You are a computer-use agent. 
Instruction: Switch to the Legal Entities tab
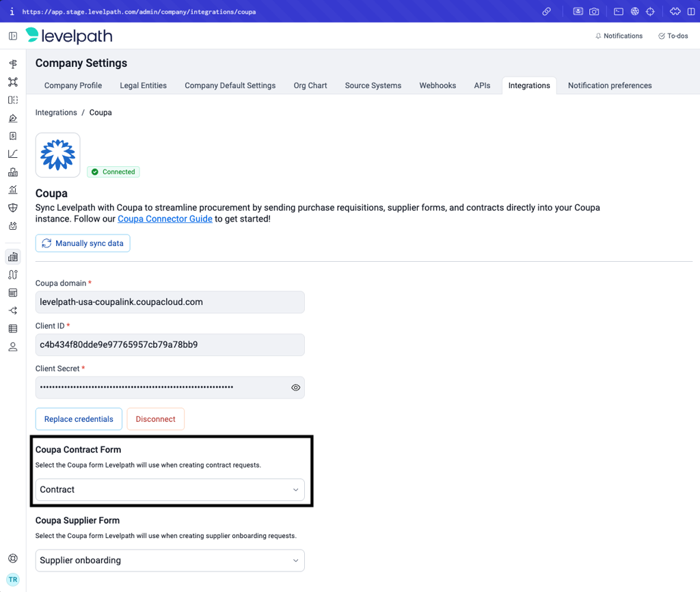[x=143, y=85]
